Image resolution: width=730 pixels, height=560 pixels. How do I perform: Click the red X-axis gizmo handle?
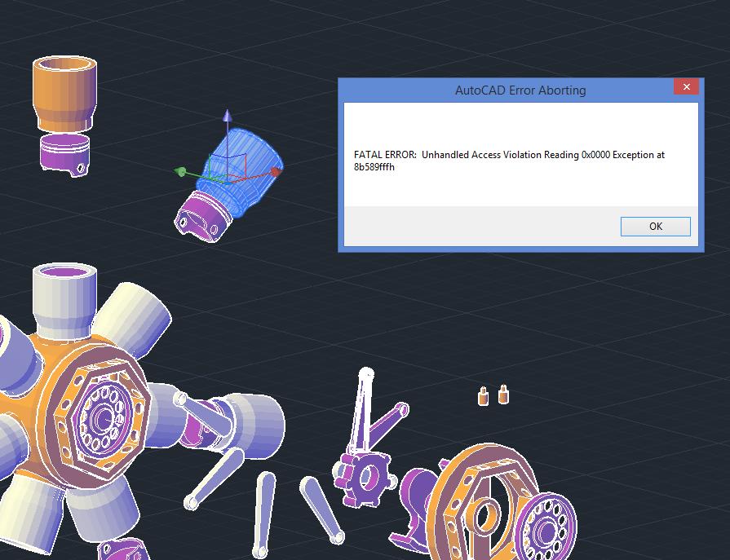click(x=275, y=172)
